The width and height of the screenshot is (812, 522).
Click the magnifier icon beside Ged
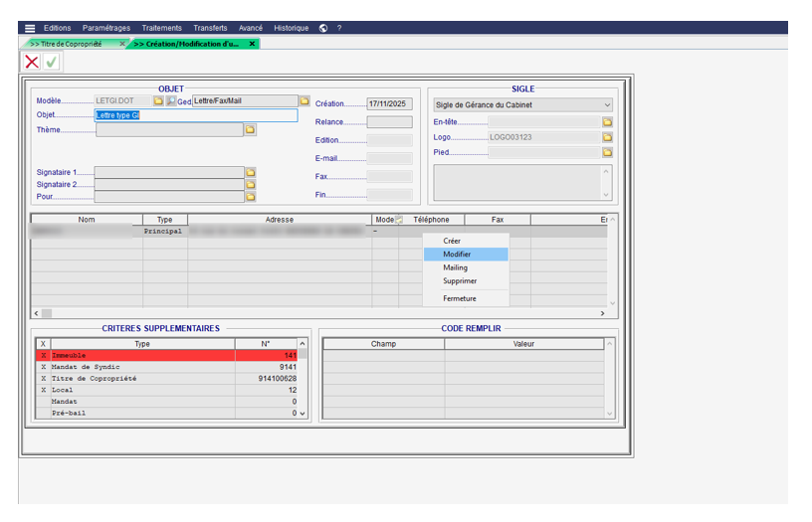click(x=171, y=101)
